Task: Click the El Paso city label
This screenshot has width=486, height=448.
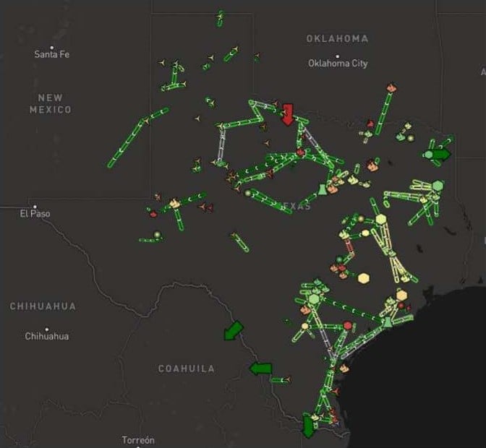Action: coord(33,213)
